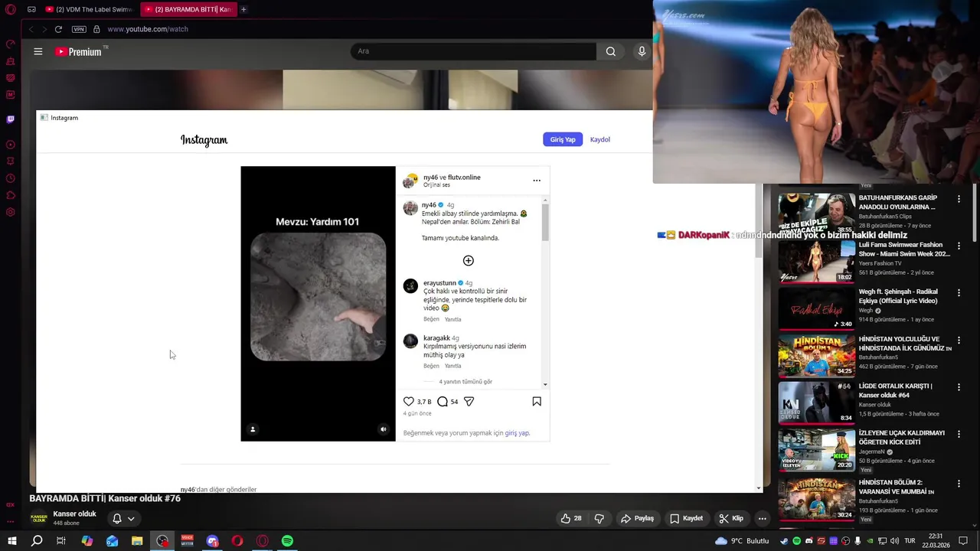The height and width of the screenshot is (551, 980).
Task: Open a new browser tab with plus
Action: click(x=243, y=9)
